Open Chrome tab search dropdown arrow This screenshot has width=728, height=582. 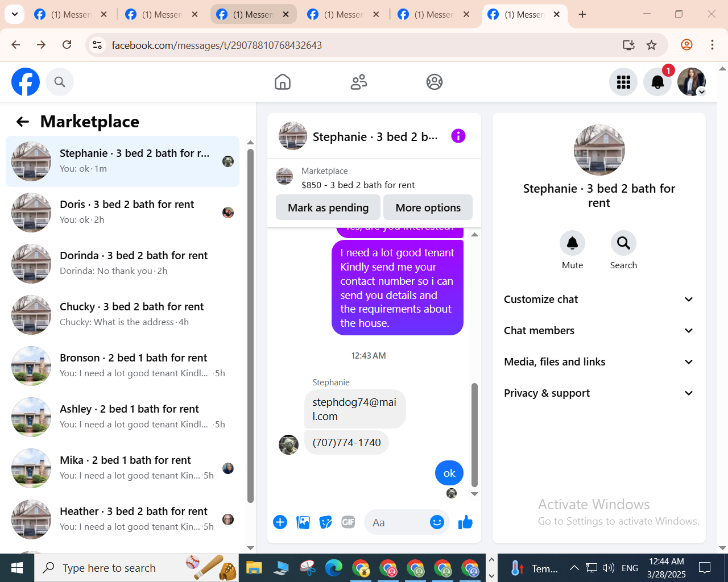(14, 14)
